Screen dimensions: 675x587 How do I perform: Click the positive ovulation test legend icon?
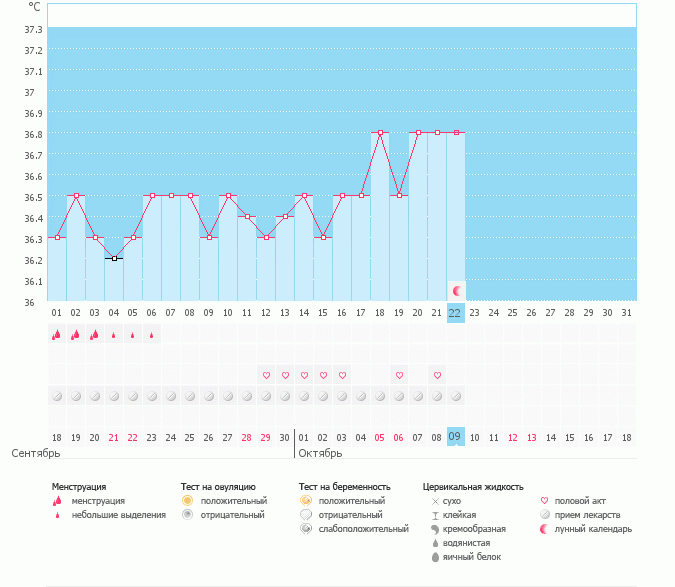click(x=187, y=500)
